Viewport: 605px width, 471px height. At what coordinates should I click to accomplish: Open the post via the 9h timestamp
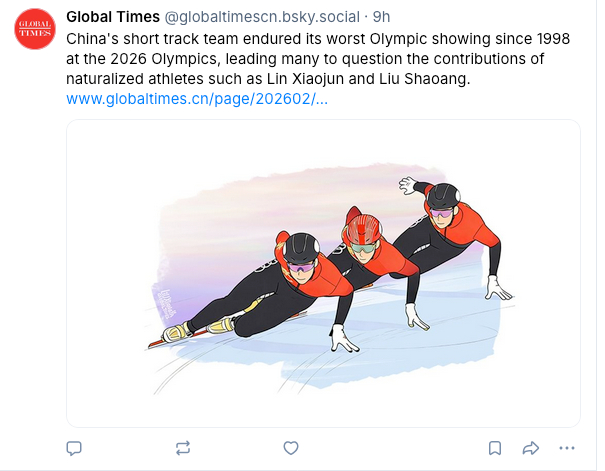[382, 18]
